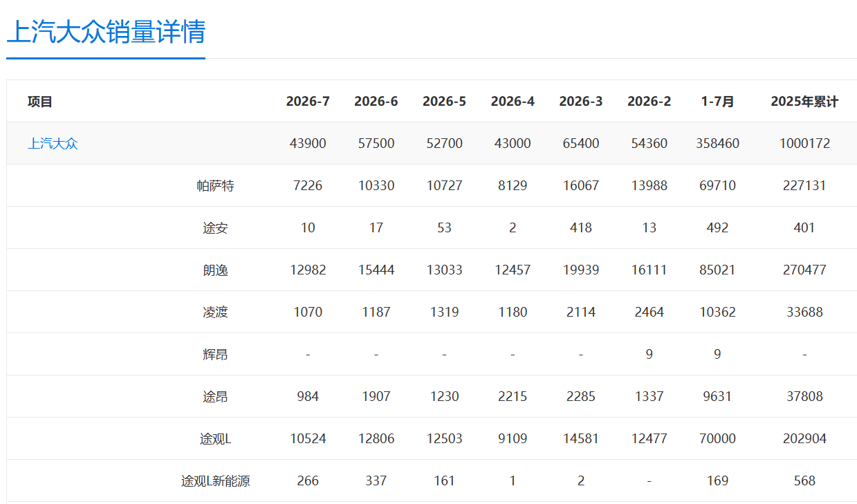
Task: Click the 43900 total for 2026-7
Action: coord(308,144)
